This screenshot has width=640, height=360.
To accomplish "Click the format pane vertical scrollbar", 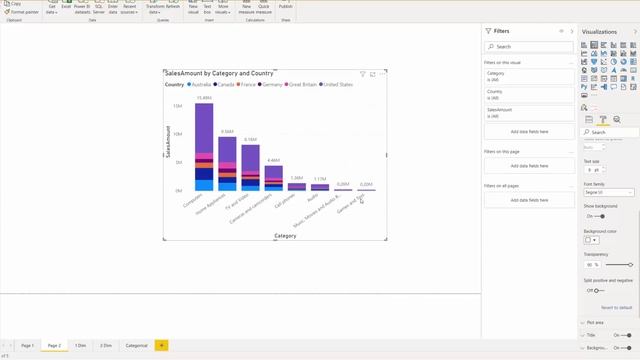I will click(639, 265).
